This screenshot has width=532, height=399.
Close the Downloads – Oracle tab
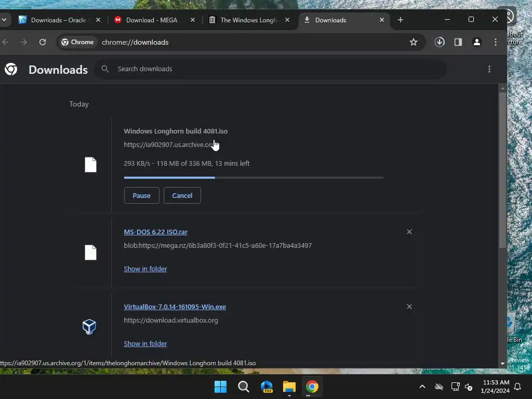click(98, 20)
